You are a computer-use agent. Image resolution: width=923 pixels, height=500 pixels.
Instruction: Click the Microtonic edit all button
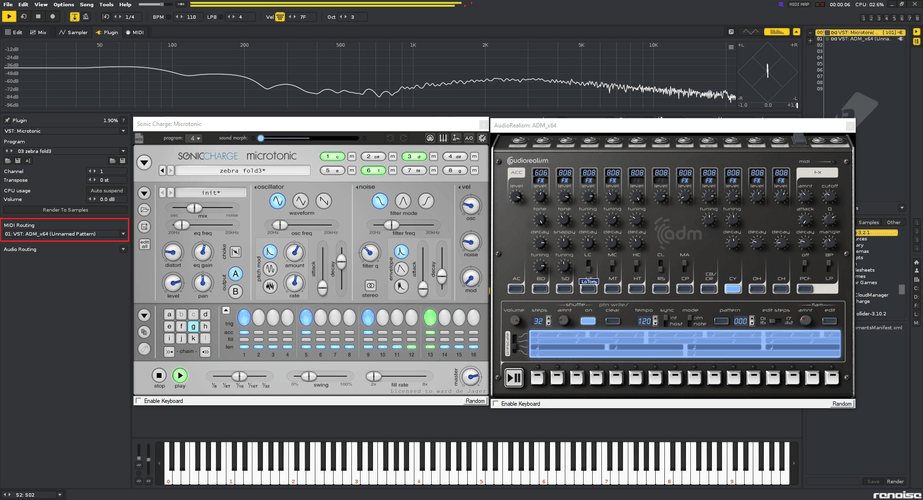point(144,244)
